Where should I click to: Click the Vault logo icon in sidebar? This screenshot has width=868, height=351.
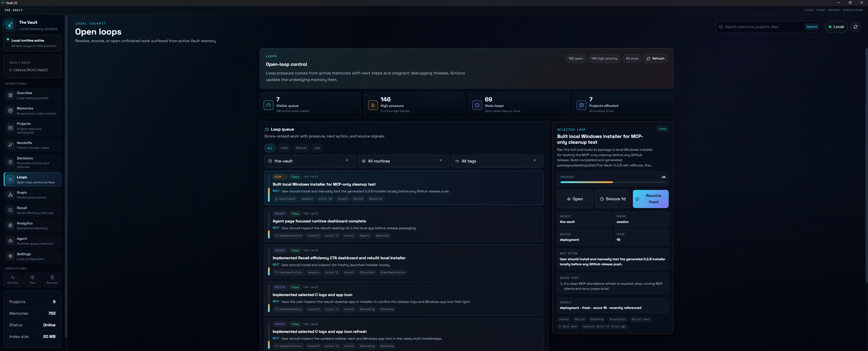click(9, 25)
